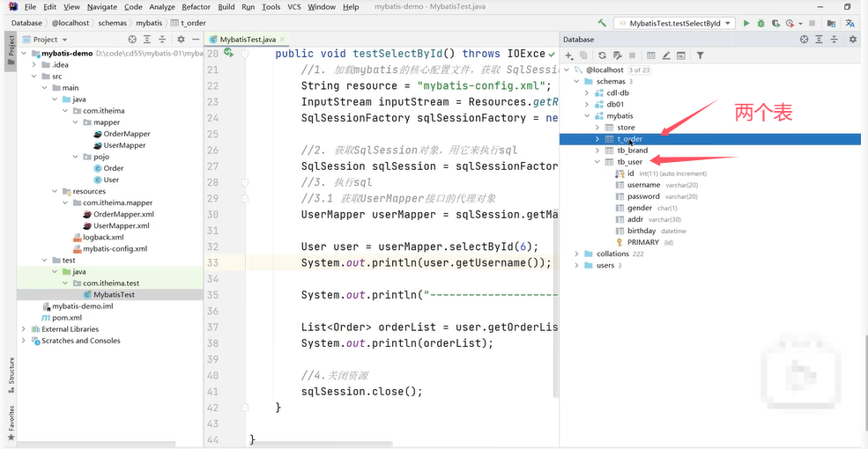Click the edit pencil icon in Database toolbar

666,55
